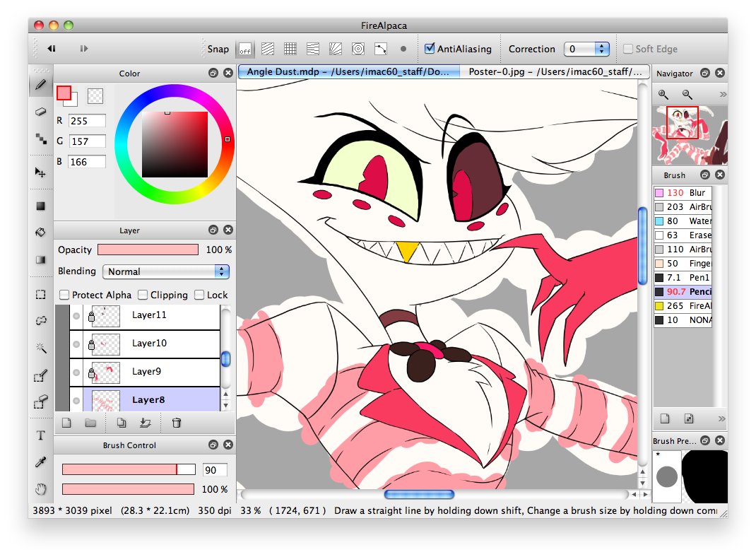Zoom out on Navigator
Viewport: 756px width, 557px height.
point(687,94)
